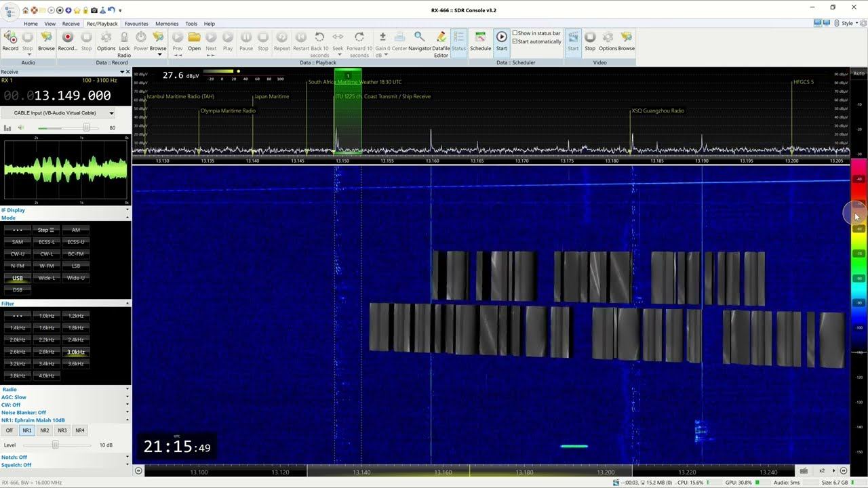The image size is (868, 488).
Task: Open the Receive ribbon tab
Action: click(71, 24)
